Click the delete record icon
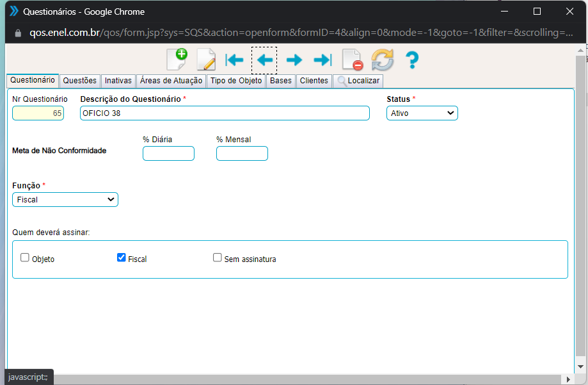The width and height of the screenshot is (588, 385). pyautogui.click(x=352, y=60)
